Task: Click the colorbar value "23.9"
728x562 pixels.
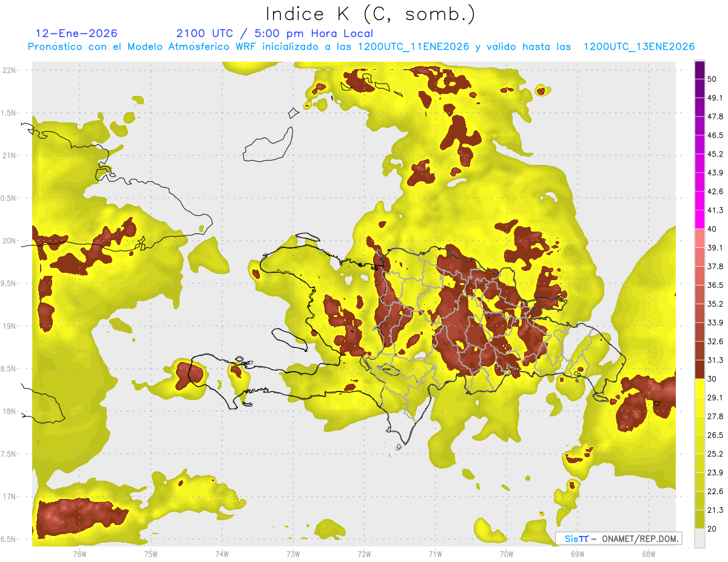Action: tap(715, 473)
